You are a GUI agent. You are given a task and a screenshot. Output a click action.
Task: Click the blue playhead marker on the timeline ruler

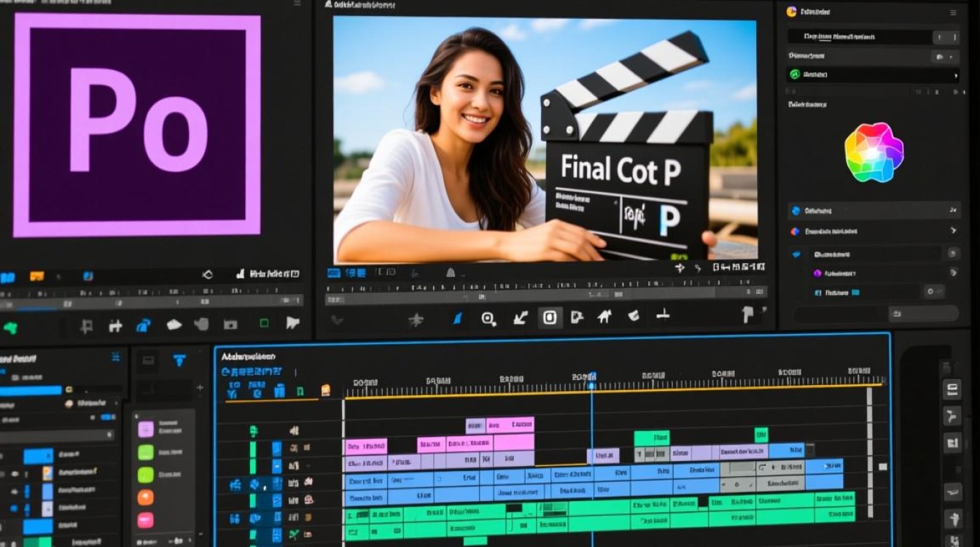pyautogui.click(x=591, y=380)
